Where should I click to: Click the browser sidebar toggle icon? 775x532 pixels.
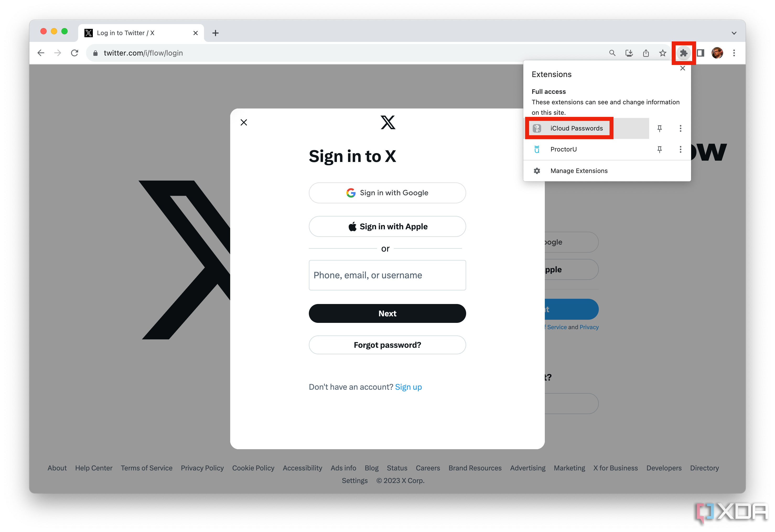coord(701,53)
